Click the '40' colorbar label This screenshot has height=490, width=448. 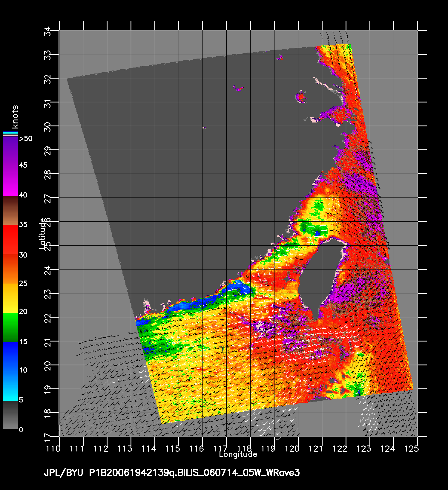click(23, 195)
